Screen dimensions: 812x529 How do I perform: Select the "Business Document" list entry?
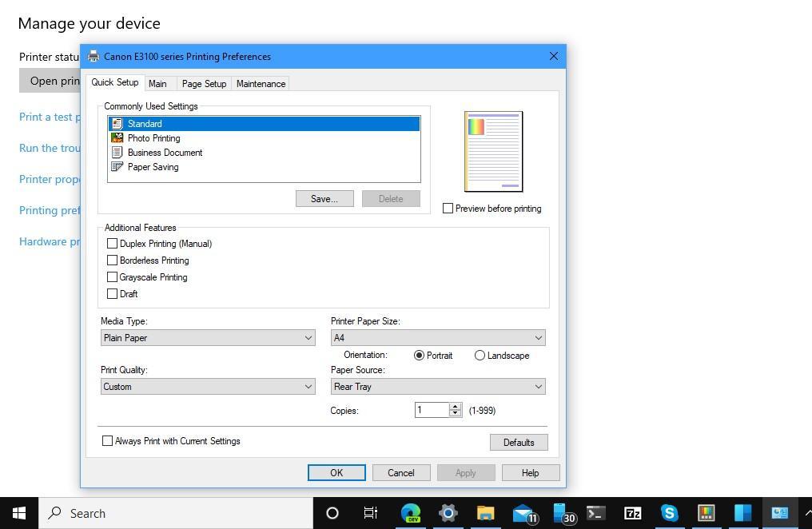coord(264,153)
